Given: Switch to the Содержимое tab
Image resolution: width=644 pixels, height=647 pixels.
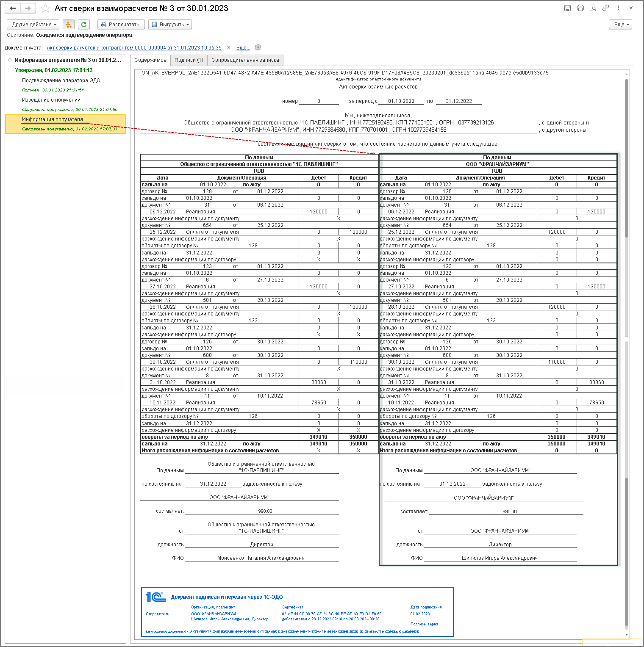Looking at the screenshot, I should 150,60.
